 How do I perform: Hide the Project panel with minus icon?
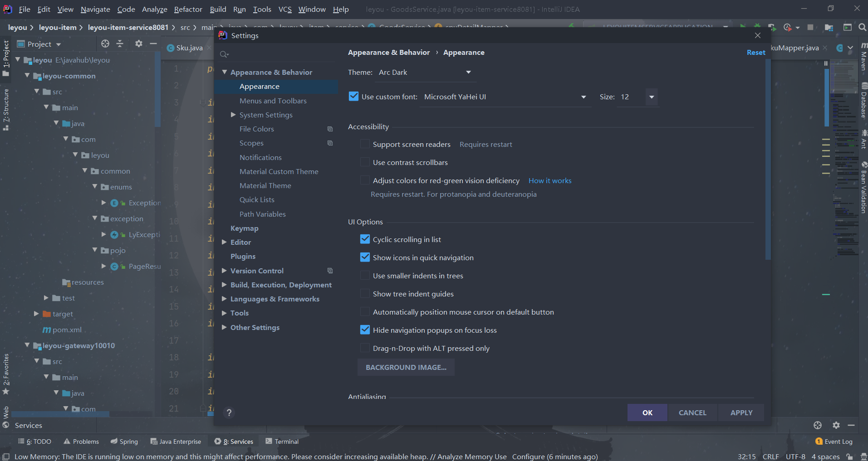[x=153, y=44]
